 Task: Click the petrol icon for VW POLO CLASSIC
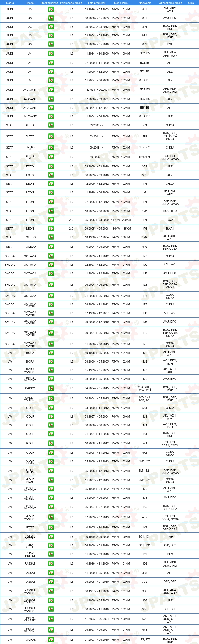[x=51, y=619]
